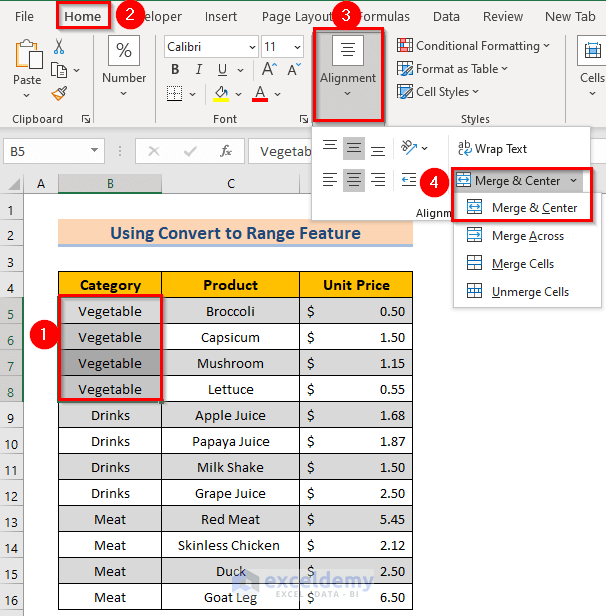Viewport: 606px width, 616px height.
Task: Click the Cancel X in formula bar
Action: click(x=154, y=151)
